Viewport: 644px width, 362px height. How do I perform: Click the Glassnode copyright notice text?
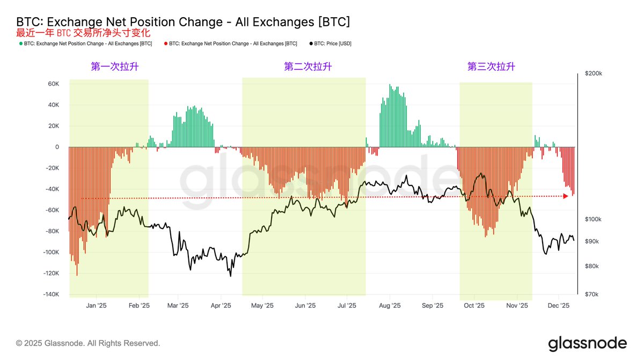[x=88, y=343]
